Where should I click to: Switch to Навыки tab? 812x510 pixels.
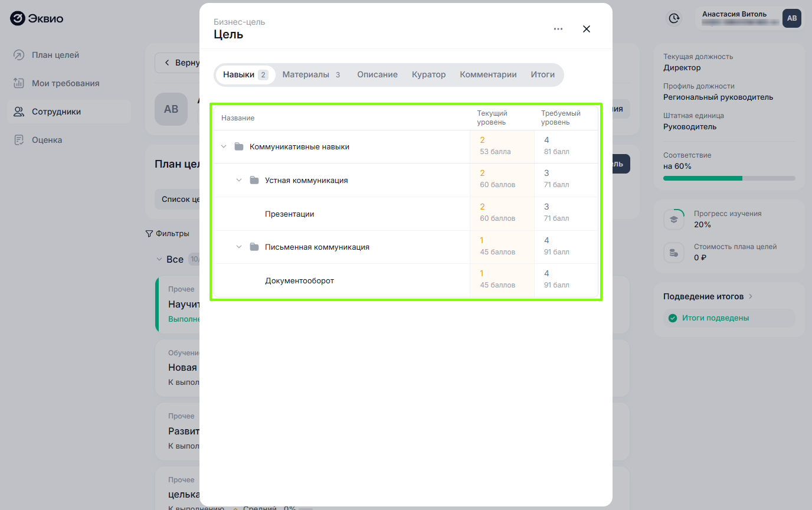click(x=245, y=75)
